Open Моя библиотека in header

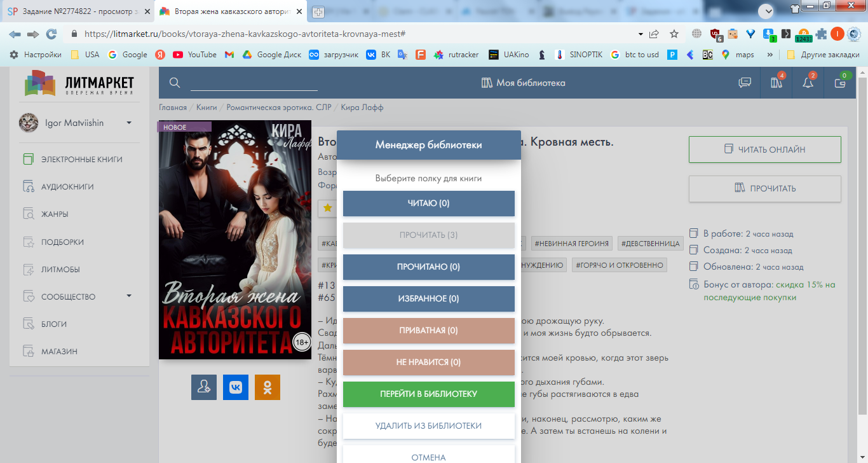point(523,83)
